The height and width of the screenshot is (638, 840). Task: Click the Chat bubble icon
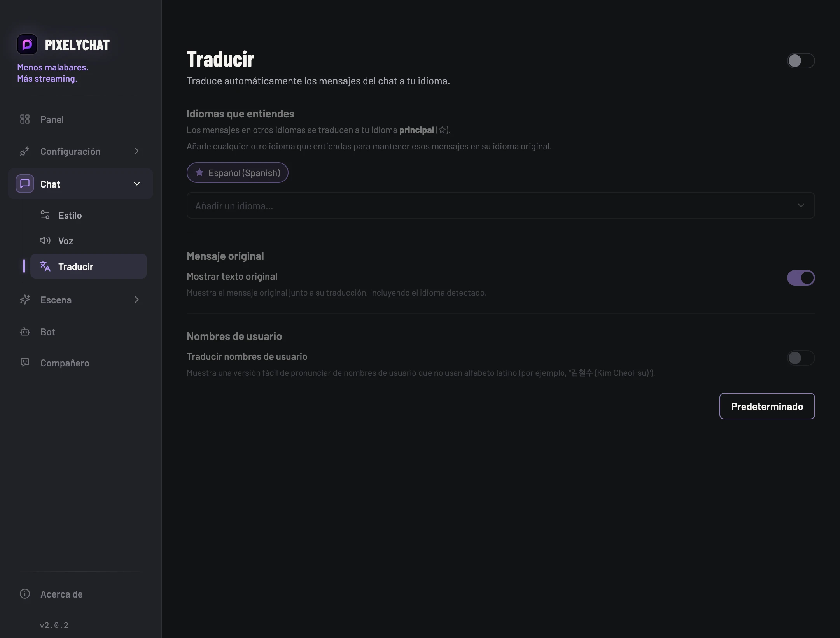tap(25, 184)
